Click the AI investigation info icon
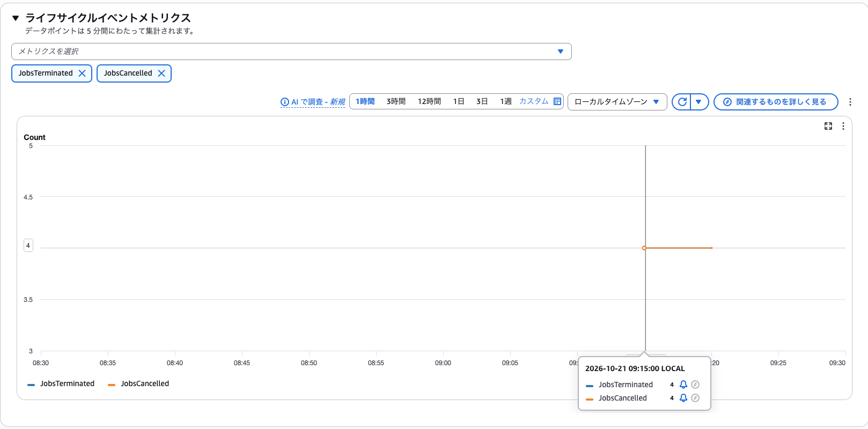868x429 pixels. tap(285, 102)
